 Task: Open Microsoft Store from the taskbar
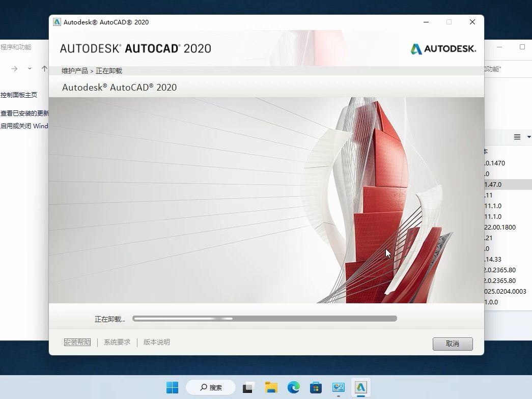tap(316, 387)
